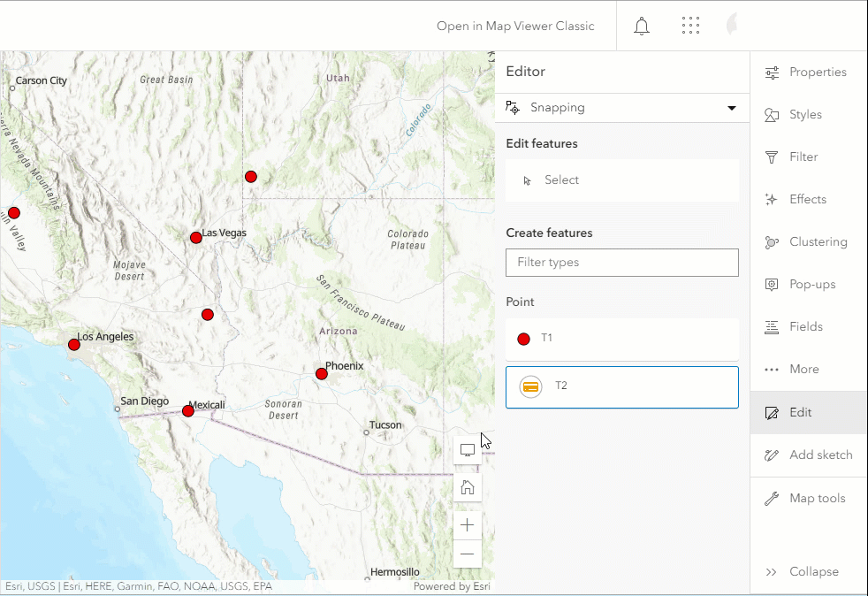
Task: Choose the T2 feature template
Action: 621,387
